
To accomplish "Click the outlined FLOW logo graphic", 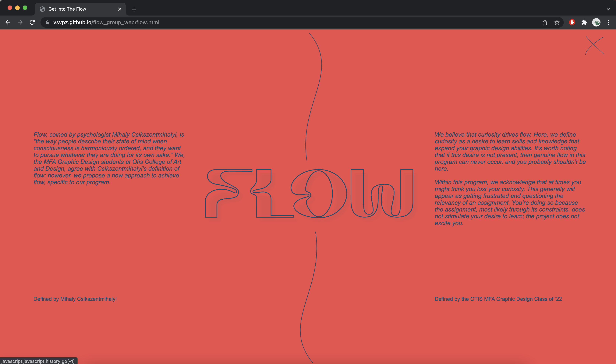I will (309, 194).
